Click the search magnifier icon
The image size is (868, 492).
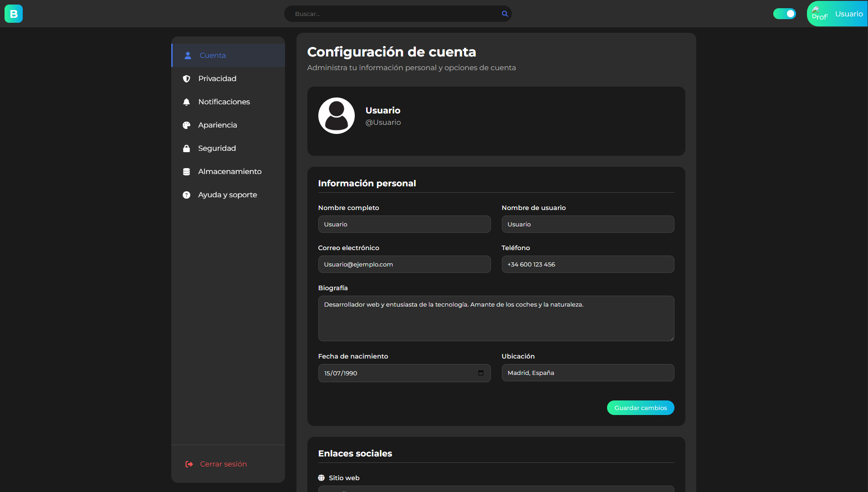(504, 14)
